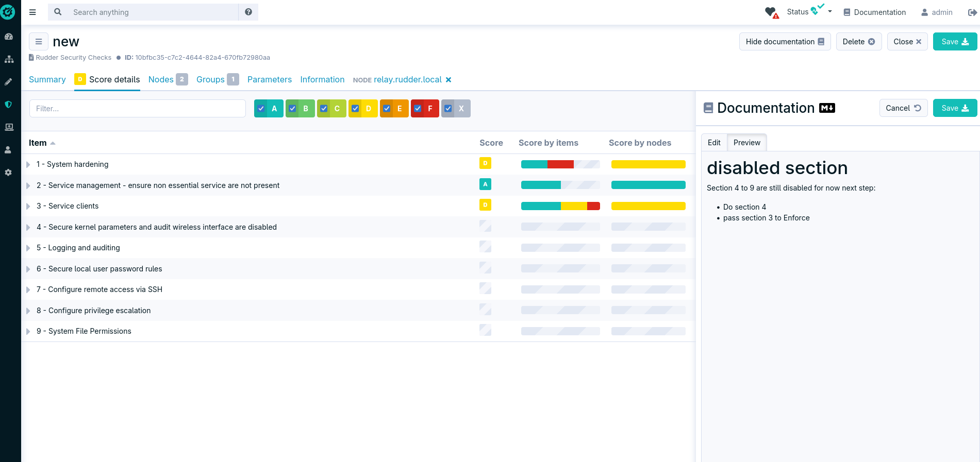Open node management hierarchy icon in sidebar
Screen dimensions: 980x462
point(9,59)
